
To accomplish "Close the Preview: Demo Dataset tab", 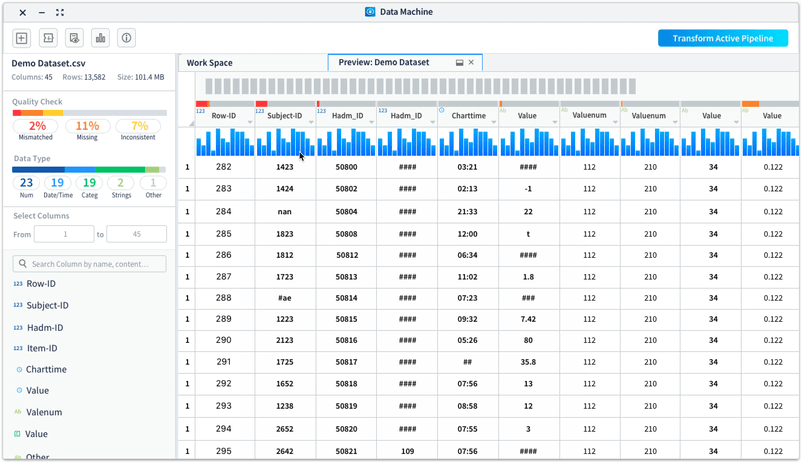I will pos(472,63).
